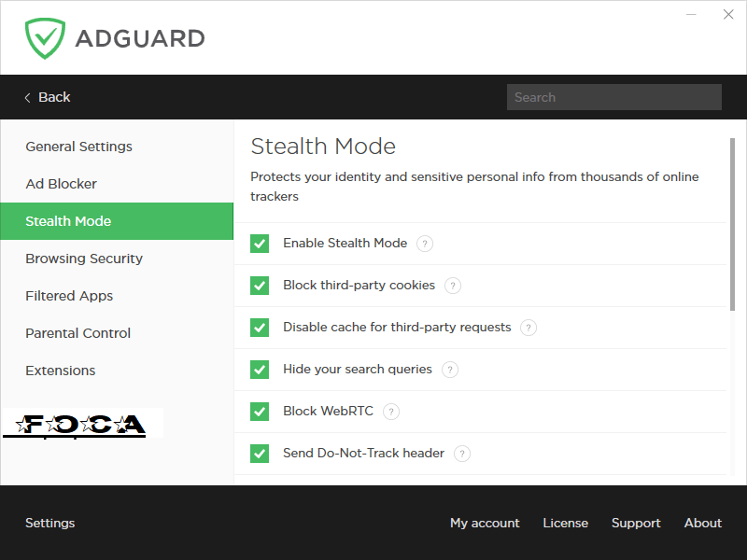Viewport: 747px width, 560px height.
Task: Click the AdGuard shield logo
Action: click(45, 38)
